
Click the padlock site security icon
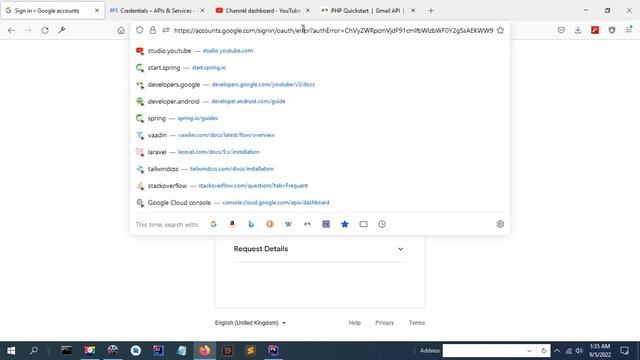pyautogui.click(x=153, y=30)
